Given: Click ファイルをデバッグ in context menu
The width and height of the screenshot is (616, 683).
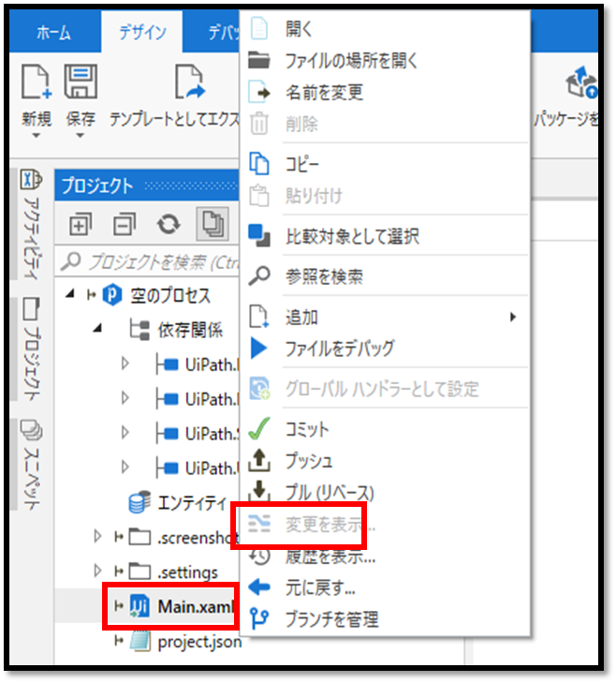Looking at the screenshot, I should point(340,349).
